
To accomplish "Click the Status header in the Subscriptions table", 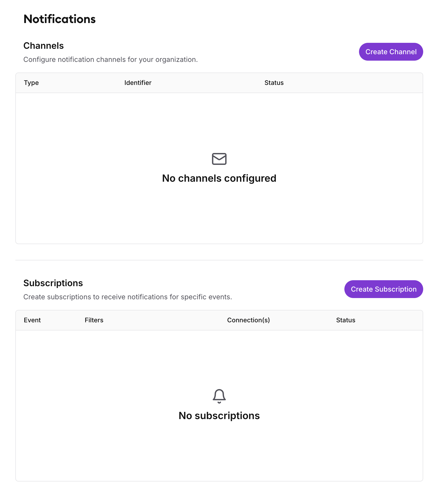I will (x=346, y=320).
